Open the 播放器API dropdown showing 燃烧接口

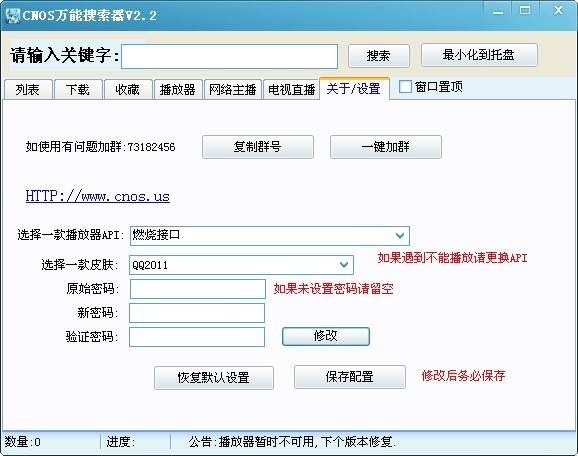(269, 236)
